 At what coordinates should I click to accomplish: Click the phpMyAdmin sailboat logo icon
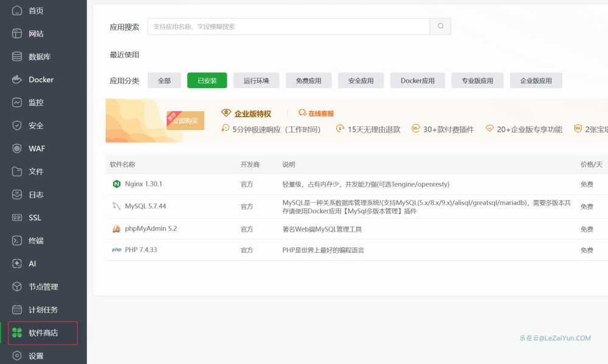coord(116,228)
